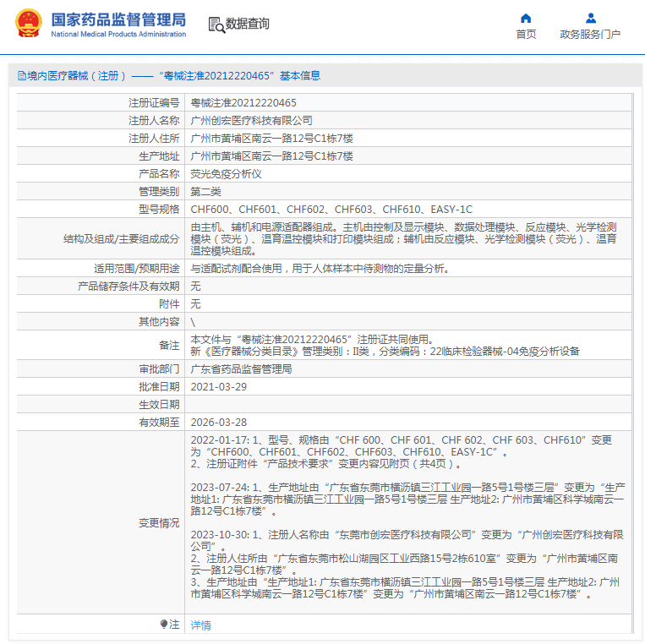Click the 数据查询 search document icon
Image resolution: width=645 pixels, height=644 pixels.
click(x=216, y=25)
